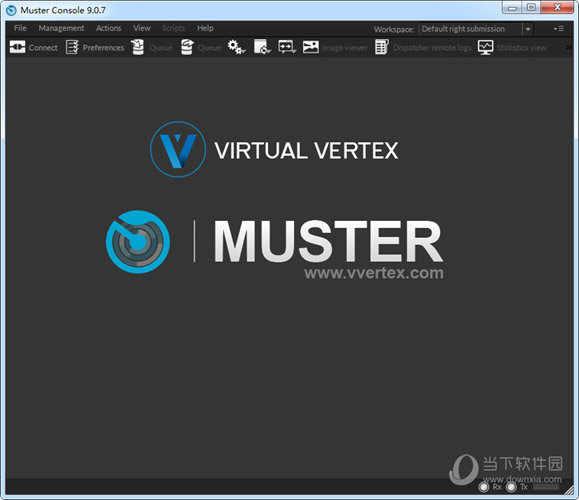Click the gears configuration icon
This screenshot has width=579, height=500.
tap(236, 47)
